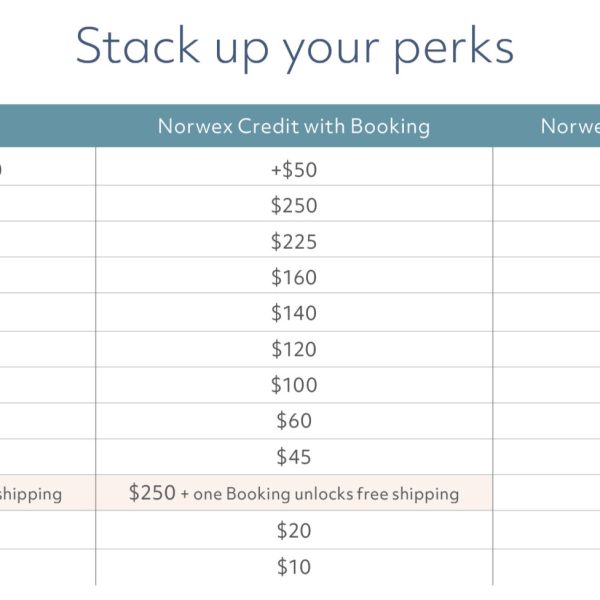Select the $225 credit cell
The height and width of the screenshot is (600, 600).
coord(293,241)
